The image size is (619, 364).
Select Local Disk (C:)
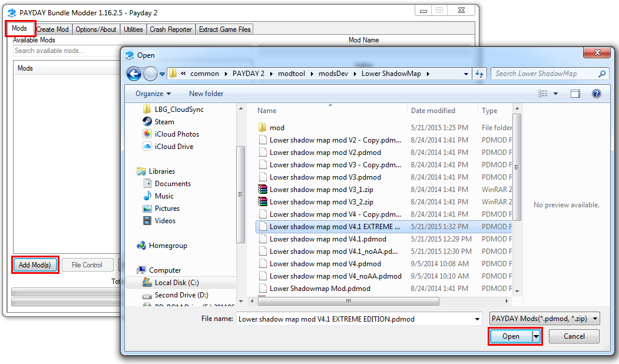[177, 283]
